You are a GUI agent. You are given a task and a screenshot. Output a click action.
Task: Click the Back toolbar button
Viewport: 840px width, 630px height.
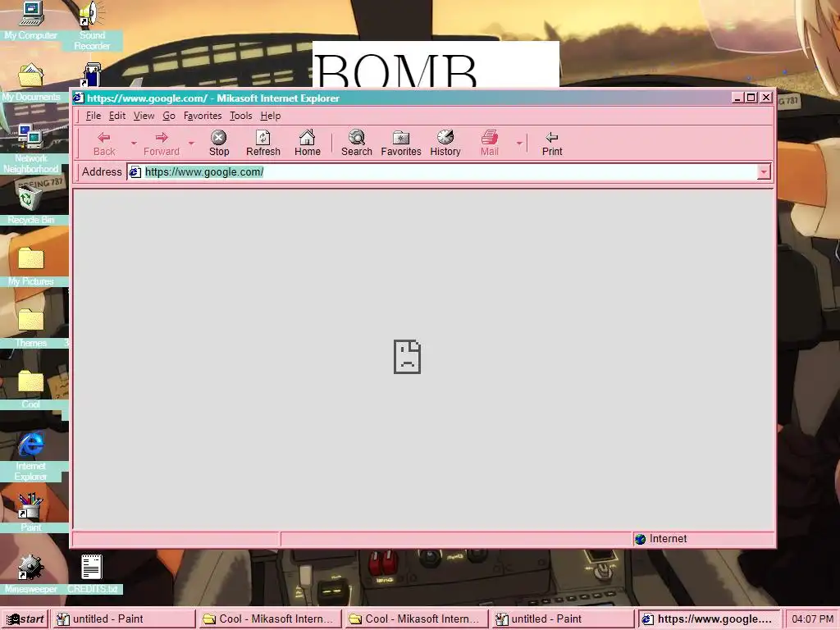[104, 143]
